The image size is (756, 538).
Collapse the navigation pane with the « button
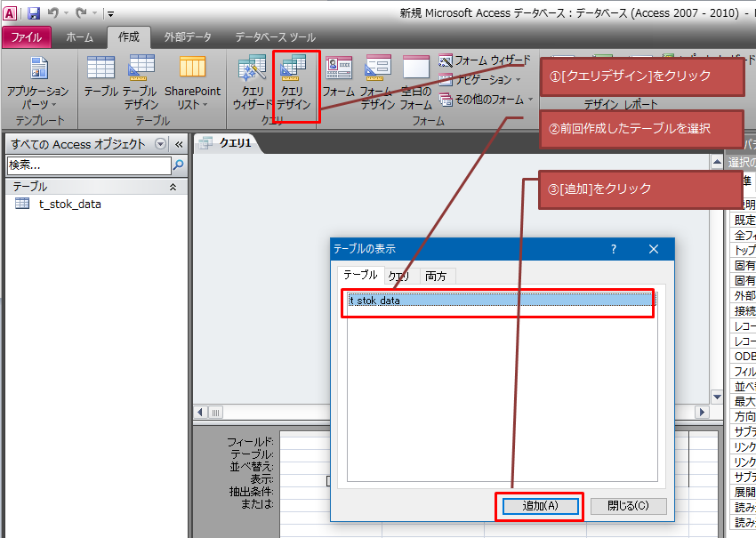click(179, 144)
